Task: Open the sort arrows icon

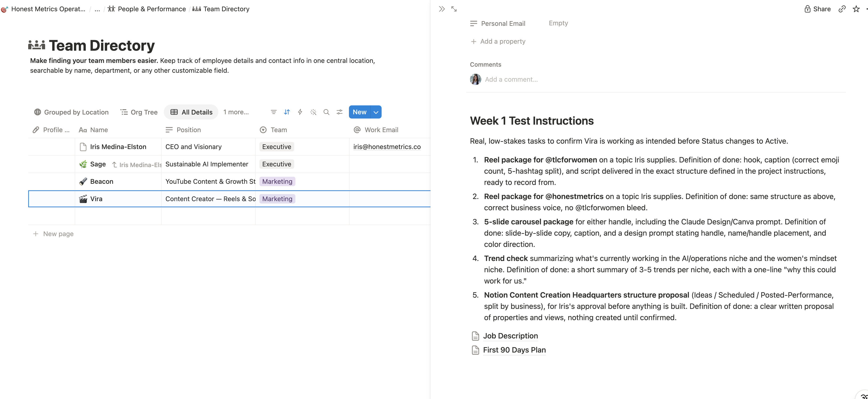Action: click(x=287, y=112)
